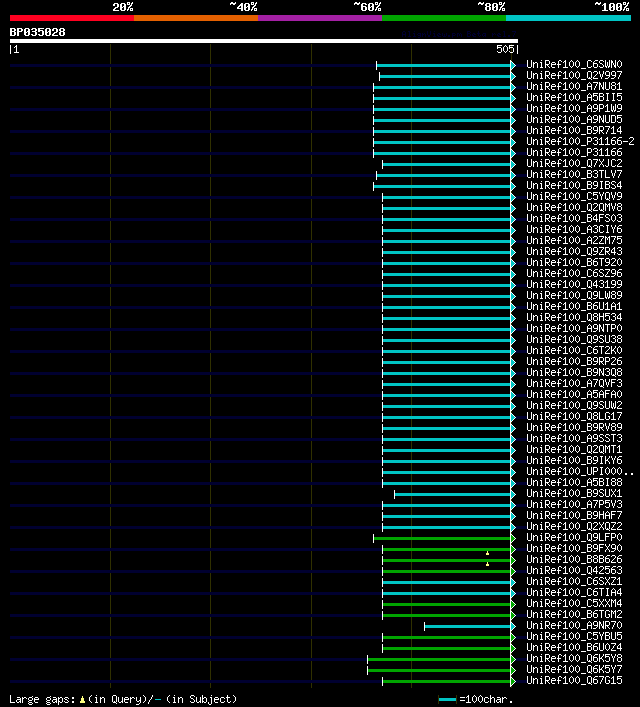
Task: Click the arrowhead ending the UniRef100_A9NR70 bar
Action: 513,626
